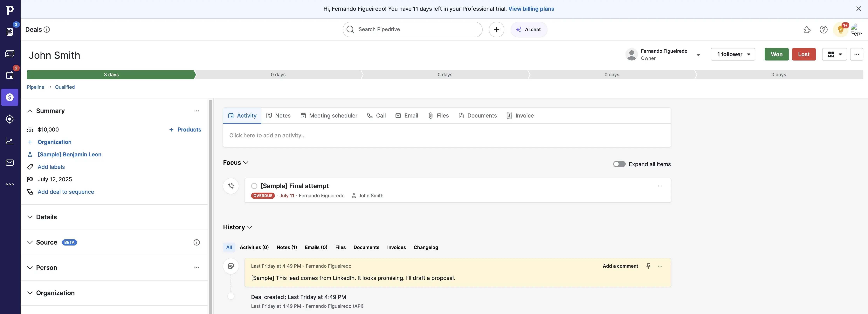This screenshot has width=868, height=314.
Task: Pin the LinkedIn sample note
Action: coord(648,266)
